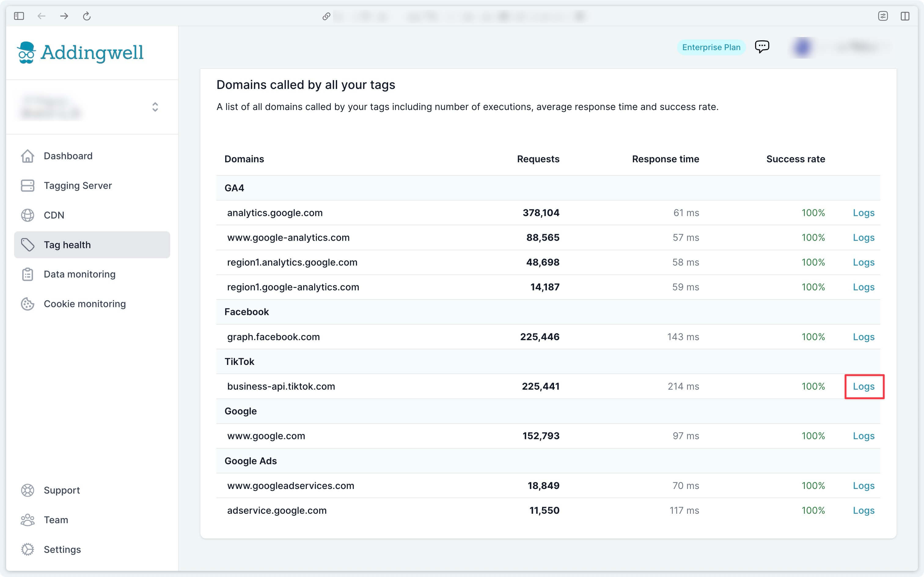Screen dimensions: 924x577
Task: Click the Support icon
Action: (x=27, y=491)
